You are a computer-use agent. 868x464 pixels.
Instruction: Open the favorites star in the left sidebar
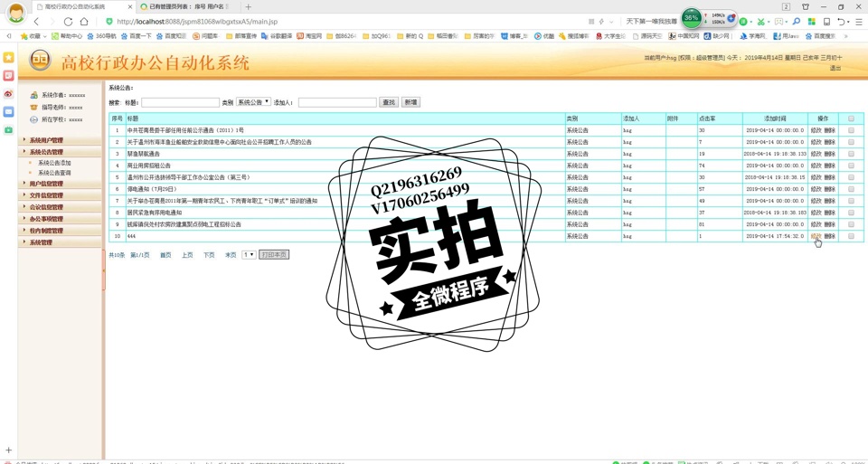click(8, 58)
